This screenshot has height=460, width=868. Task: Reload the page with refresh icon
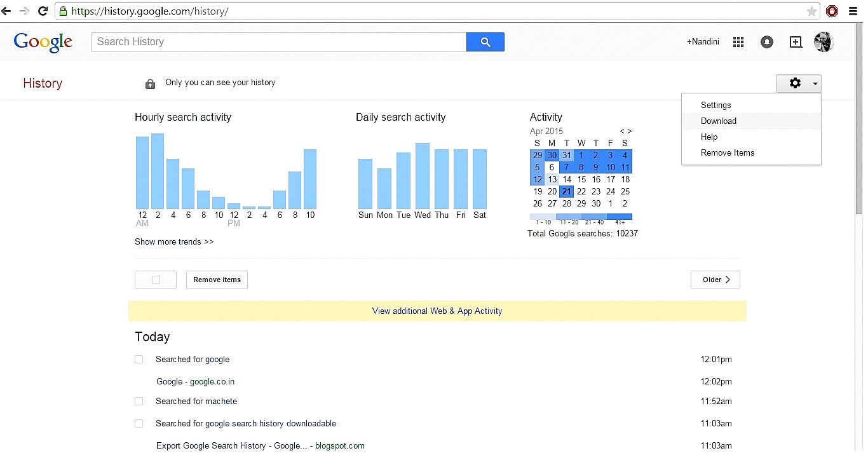pos(43,11)
